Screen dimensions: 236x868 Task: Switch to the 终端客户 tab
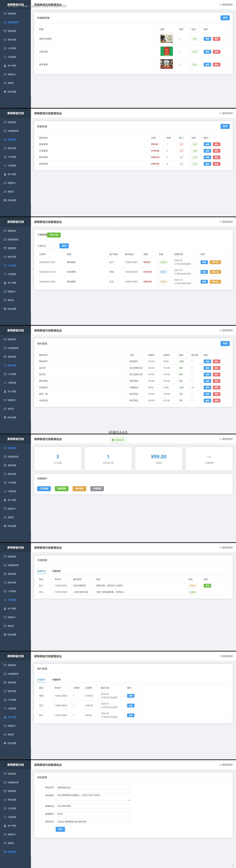tap(41, 680)
